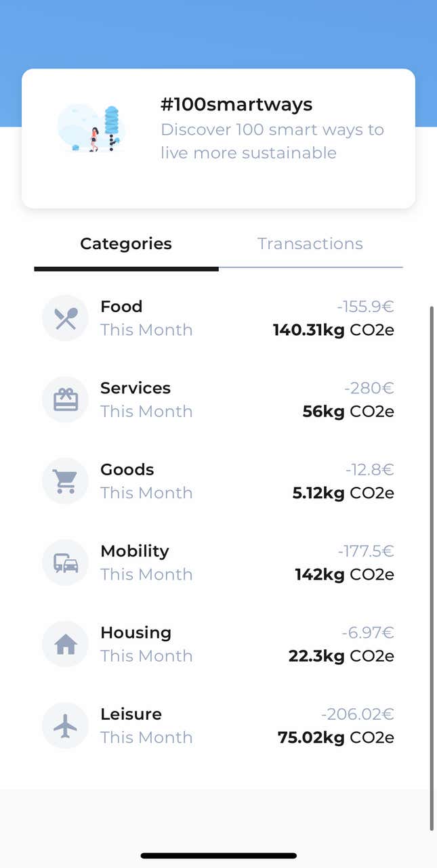Select the Categories tab
Image resolution: width=437 pixels, height=868 pixels.
click(x=126, y=244)
